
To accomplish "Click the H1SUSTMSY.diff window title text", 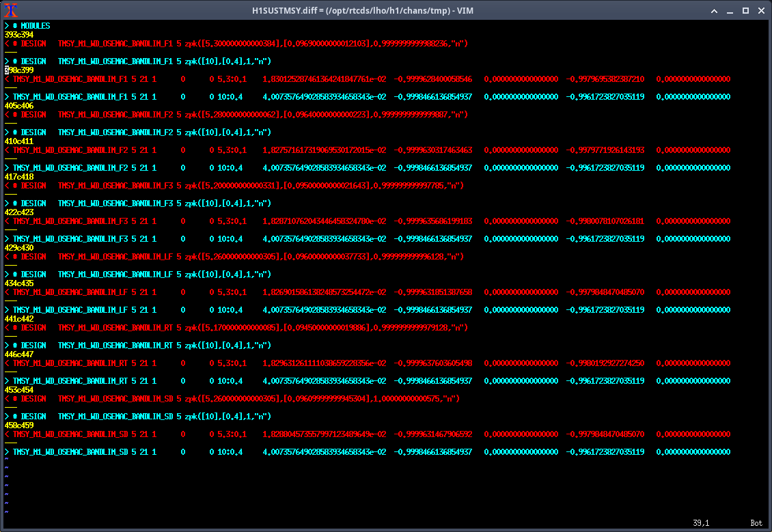I will 386,10.
